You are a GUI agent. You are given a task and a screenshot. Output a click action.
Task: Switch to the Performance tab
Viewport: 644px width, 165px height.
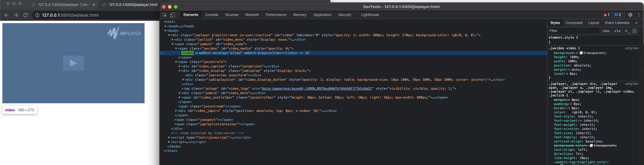coord(276,15)
